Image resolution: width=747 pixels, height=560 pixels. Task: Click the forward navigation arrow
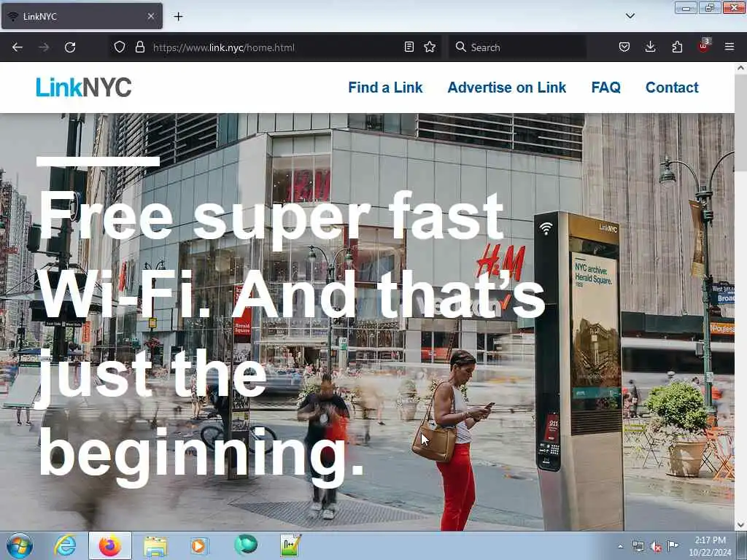pos(44,47)
